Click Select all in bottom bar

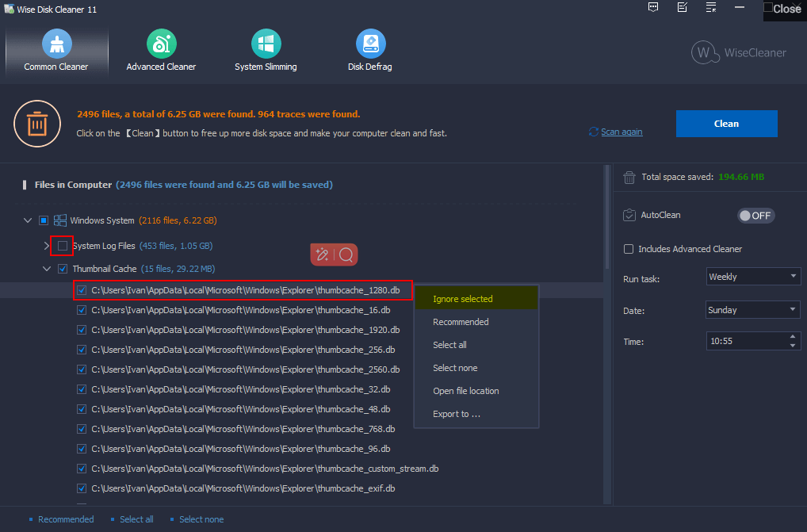136,519
